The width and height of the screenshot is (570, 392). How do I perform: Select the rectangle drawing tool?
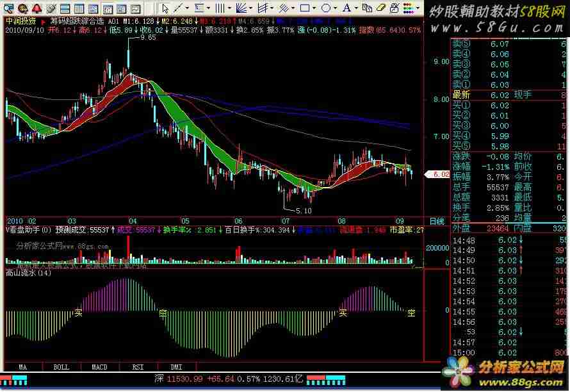pos(304,8)
